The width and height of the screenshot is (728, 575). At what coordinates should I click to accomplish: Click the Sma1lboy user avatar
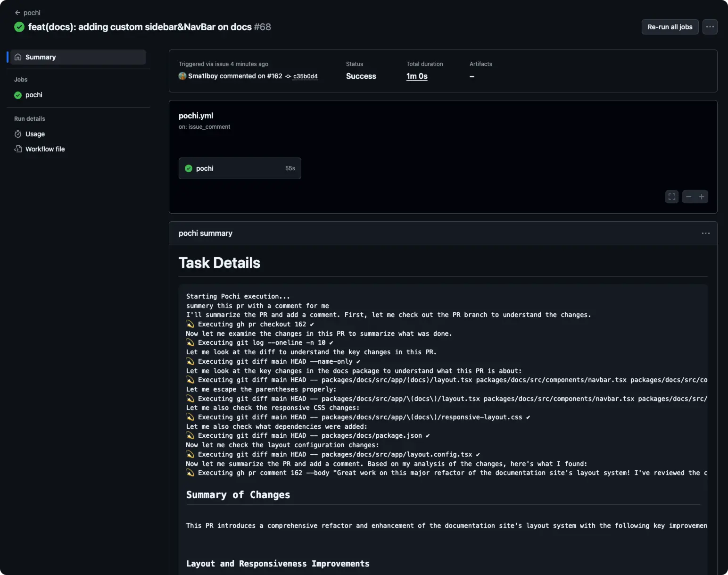(182, 76)
